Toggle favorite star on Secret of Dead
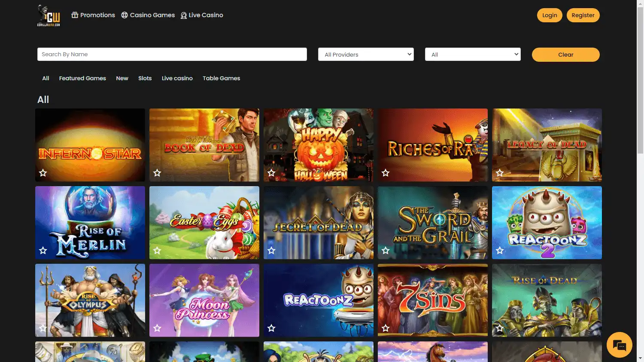Viewport: 644px width, 362px height. (x=271, y=250)
